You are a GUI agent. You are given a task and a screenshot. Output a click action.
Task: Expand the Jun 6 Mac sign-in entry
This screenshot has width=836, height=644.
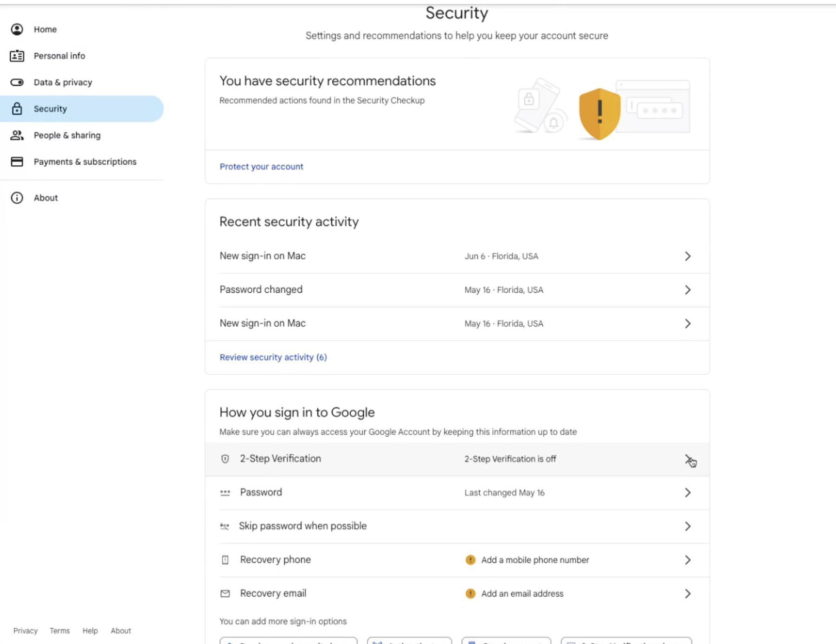click(x=688, y=256)
